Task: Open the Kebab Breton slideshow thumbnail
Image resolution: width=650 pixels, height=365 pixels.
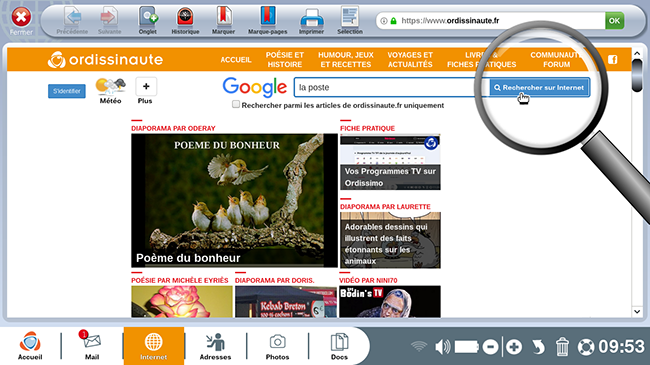Action: (286, 302)
